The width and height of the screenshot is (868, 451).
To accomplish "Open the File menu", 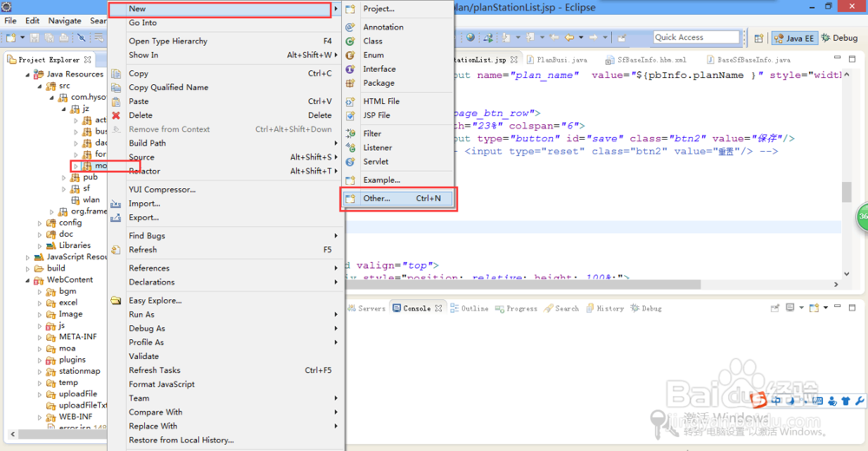I will [x=10, y=21].
